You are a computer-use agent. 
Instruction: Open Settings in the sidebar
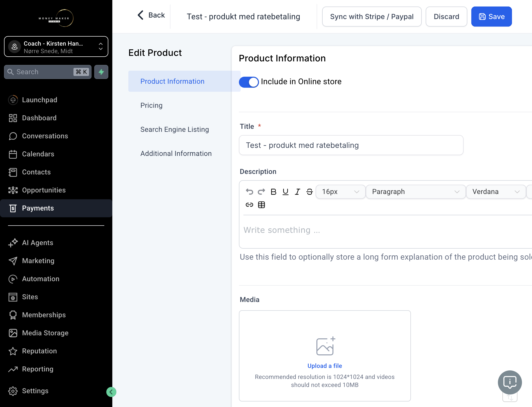[56, 391]
